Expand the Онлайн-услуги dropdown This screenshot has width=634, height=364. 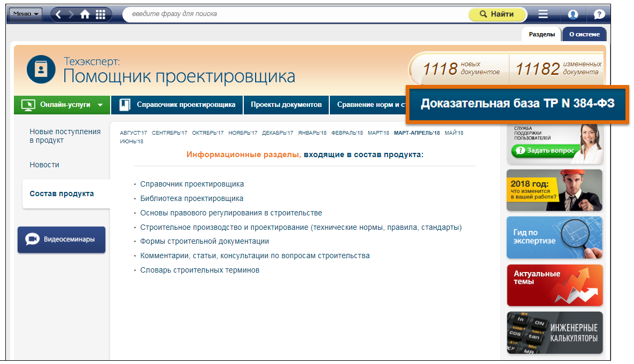[62, 105]
